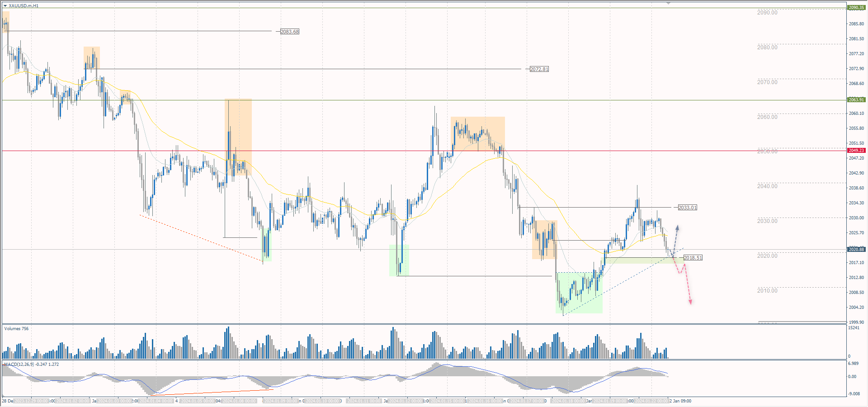Image resolution: width=868 pixels, height=407 pixels.
Task: Open the chart menu arrow beside XAUUSD.m,H1
Action: (x=5, y=6)
